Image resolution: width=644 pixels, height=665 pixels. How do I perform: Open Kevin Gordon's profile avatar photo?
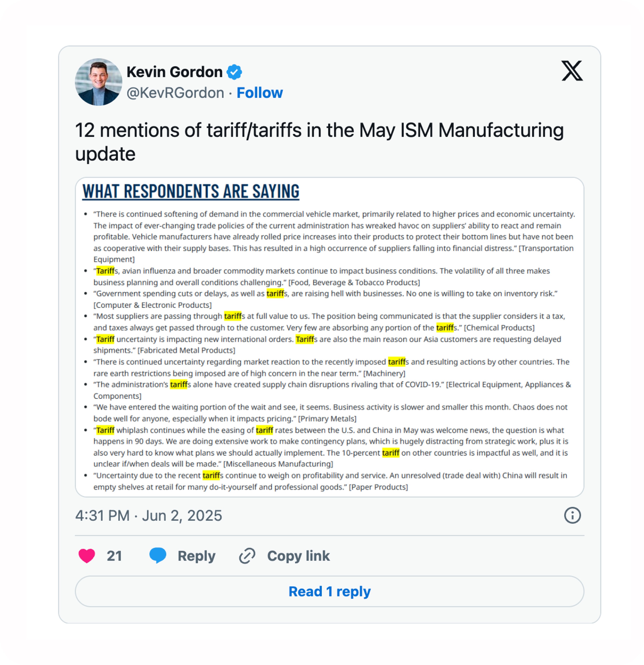click(98, 82)
